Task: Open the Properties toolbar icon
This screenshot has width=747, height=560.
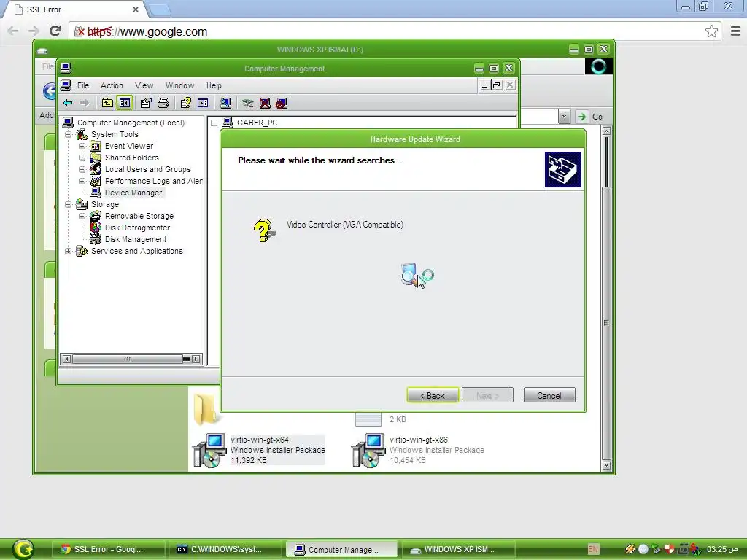Action: click(x=146, y=103)
